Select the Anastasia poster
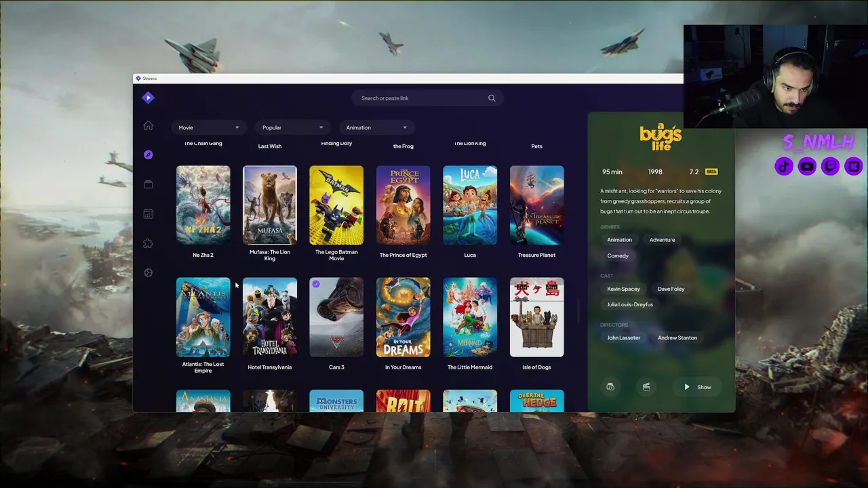 tap(203, 401)
